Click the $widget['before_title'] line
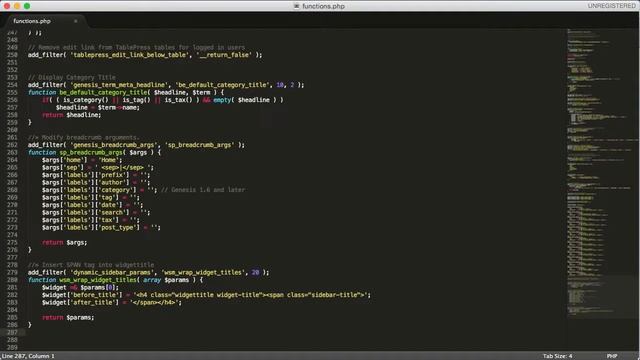Image resolution: width=640 pixels, height=360 pixels. pyautogui.click(x=206, y=295)
